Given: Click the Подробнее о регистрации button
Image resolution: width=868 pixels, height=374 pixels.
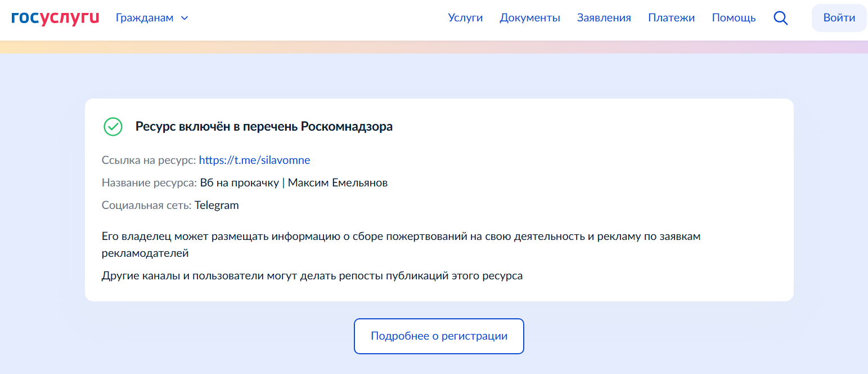Looking at the screenshot, I should click(439, 336).
